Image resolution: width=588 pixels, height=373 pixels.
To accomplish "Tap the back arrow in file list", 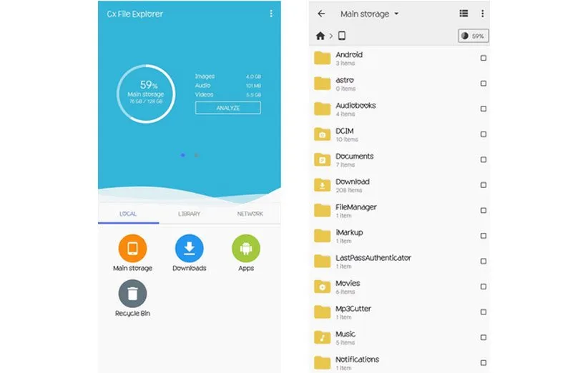I will 321,14.
